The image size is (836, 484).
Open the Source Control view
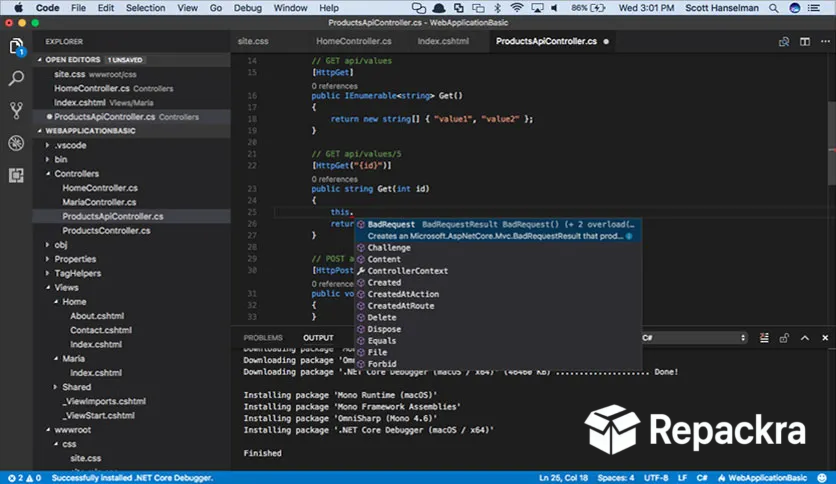16,110
